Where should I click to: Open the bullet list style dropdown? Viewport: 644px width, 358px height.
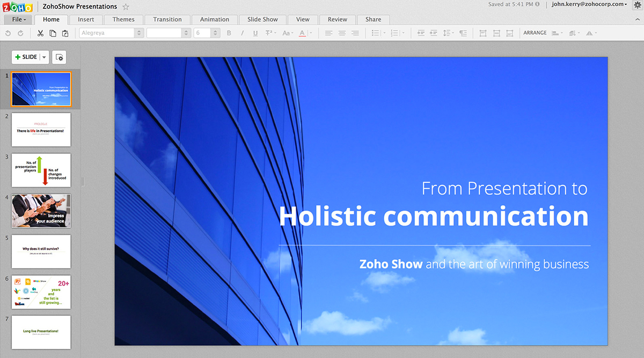coord(384,33)
